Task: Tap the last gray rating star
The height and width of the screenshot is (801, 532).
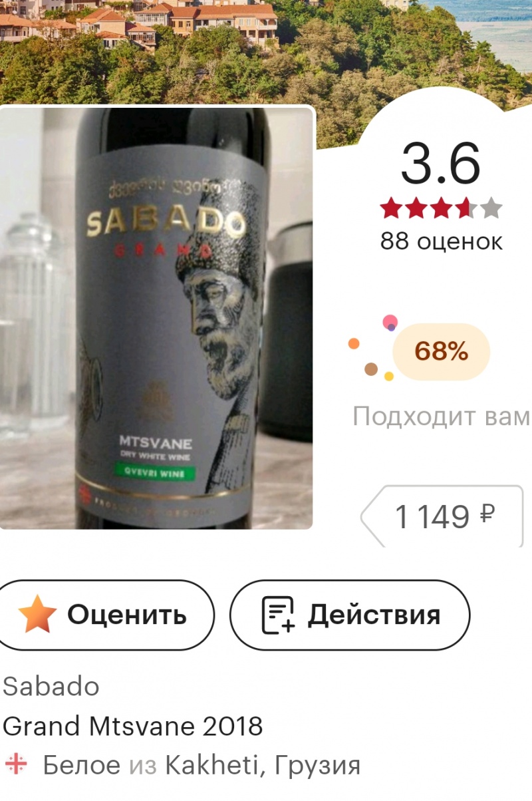Action: click(491, 208)
